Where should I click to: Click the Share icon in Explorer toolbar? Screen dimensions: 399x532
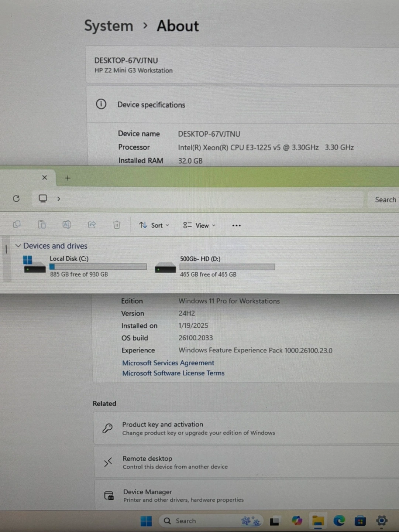[x=92, y=225]
